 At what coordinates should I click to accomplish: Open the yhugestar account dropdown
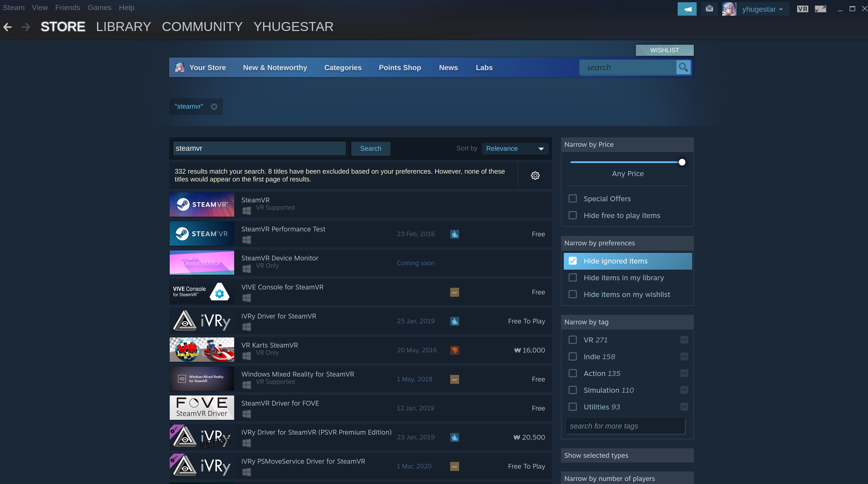click(761, 9)
